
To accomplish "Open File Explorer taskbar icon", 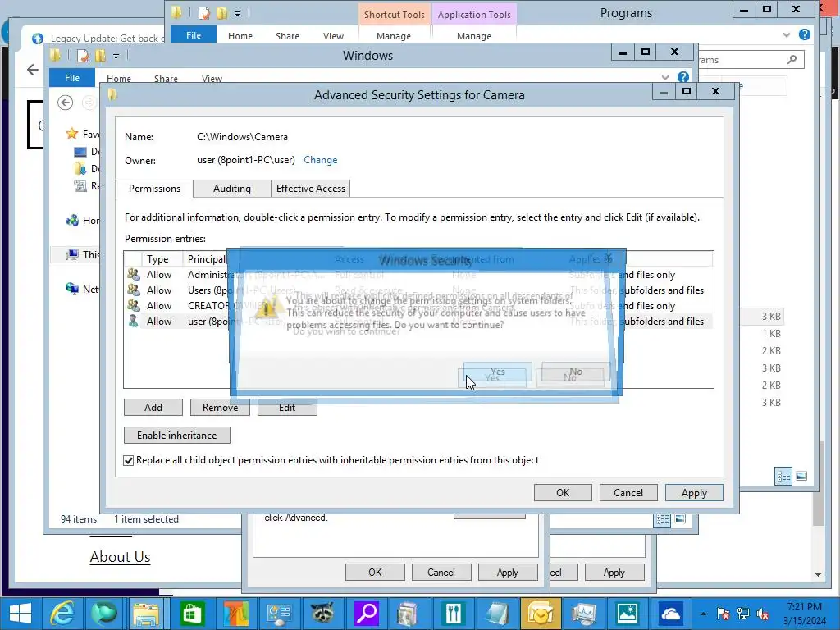I will pyautogui.click(x=145, y=614).
